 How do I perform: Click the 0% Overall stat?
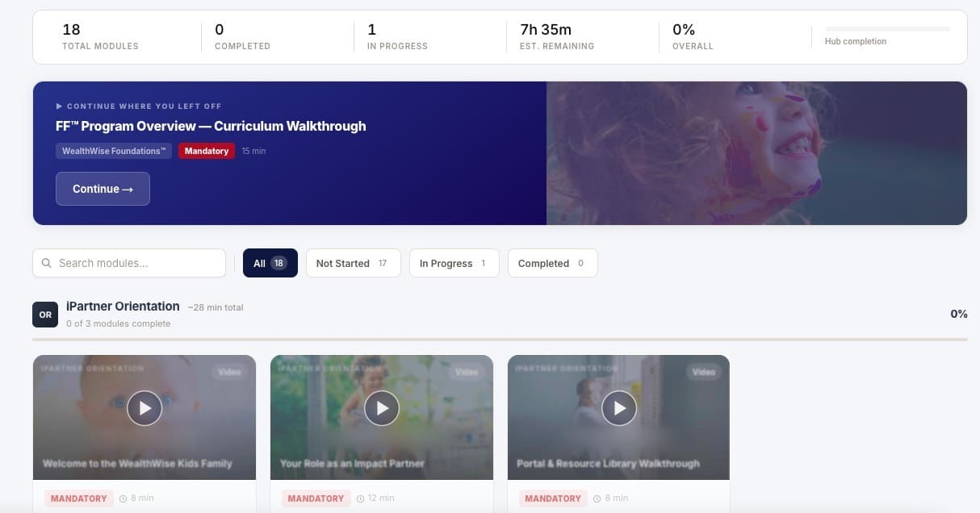tap(693, 36)
